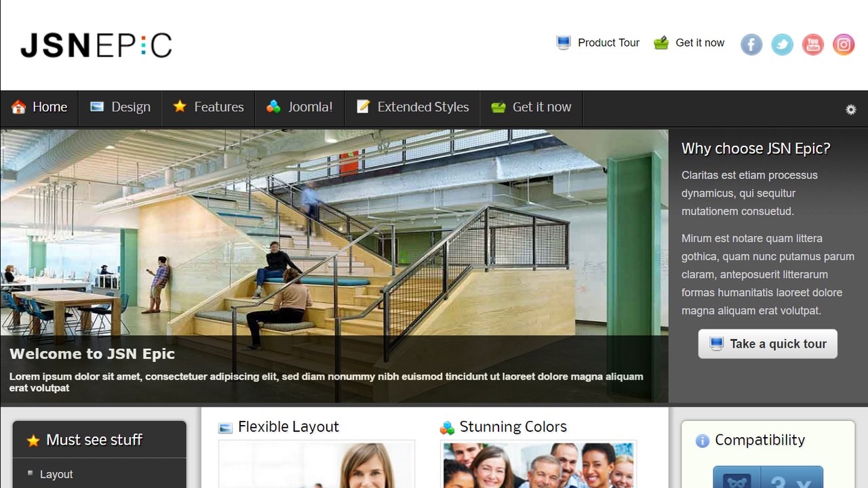868x488 pixels.
Task: Click the house icon in the Home menu
Action: [18, 107]
